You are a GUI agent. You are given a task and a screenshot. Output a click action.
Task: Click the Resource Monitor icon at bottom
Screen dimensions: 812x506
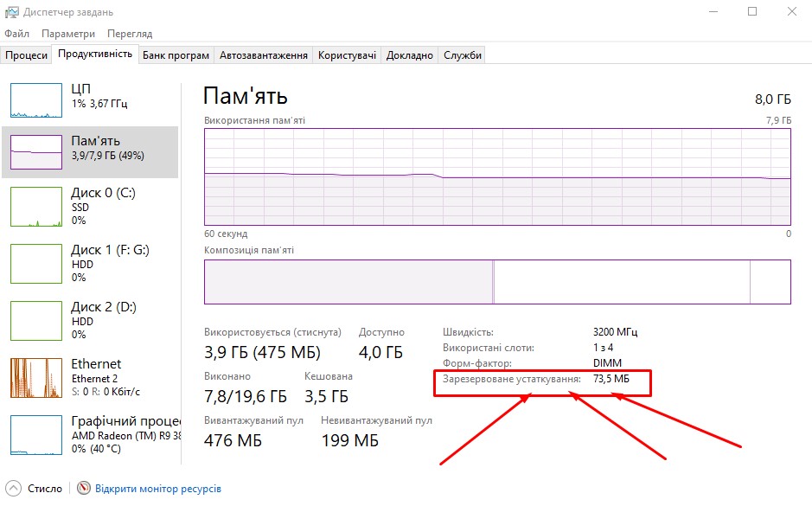(84, 489)
